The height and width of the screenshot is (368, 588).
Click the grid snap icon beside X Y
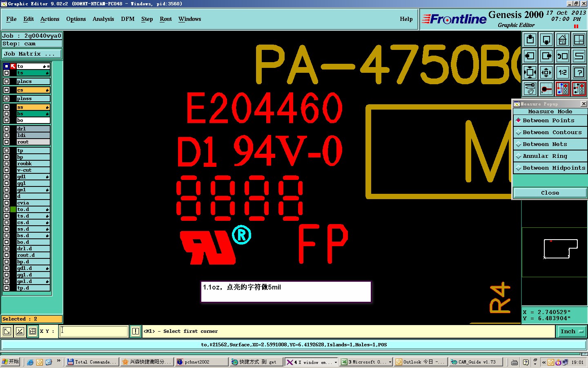(x=33, y=331)
